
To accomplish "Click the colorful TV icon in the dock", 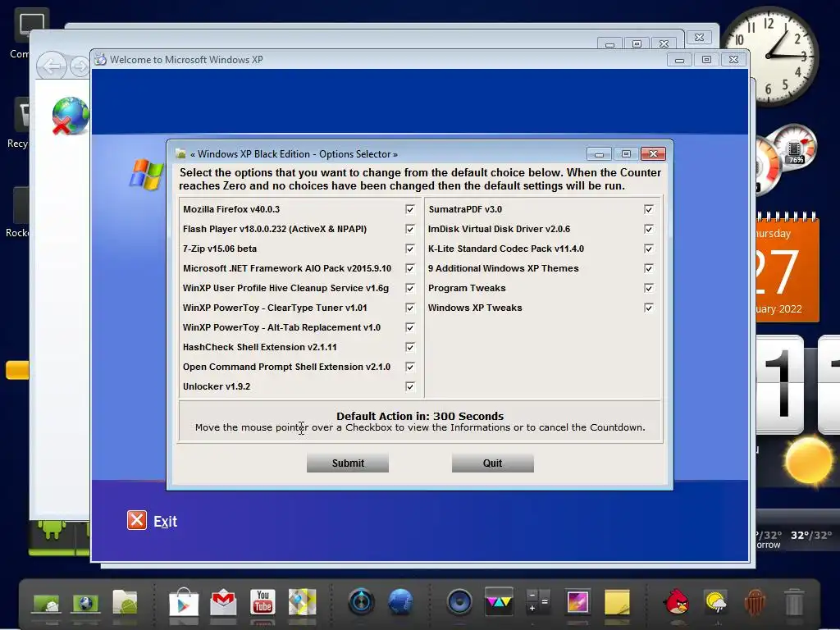I will click(x=499, y=601).
